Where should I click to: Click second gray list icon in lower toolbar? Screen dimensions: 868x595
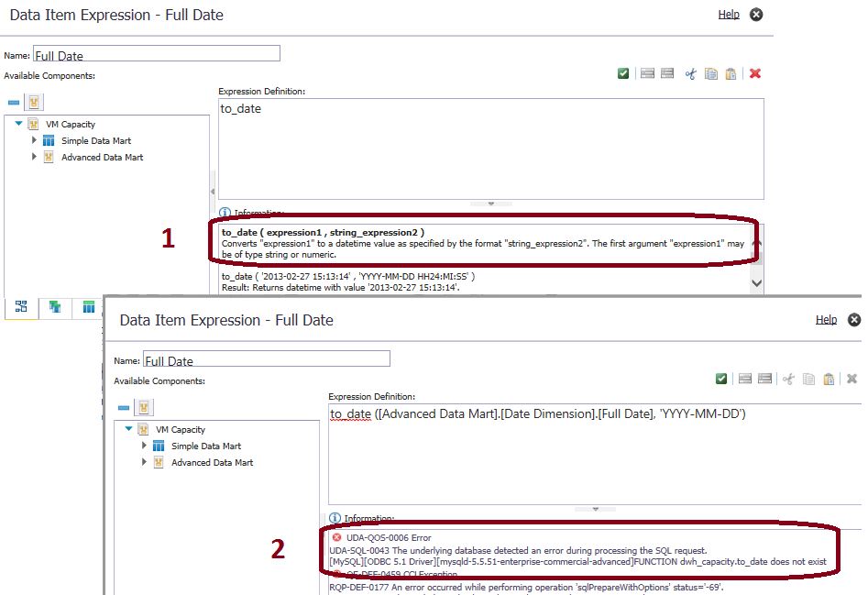pos(765,379)
